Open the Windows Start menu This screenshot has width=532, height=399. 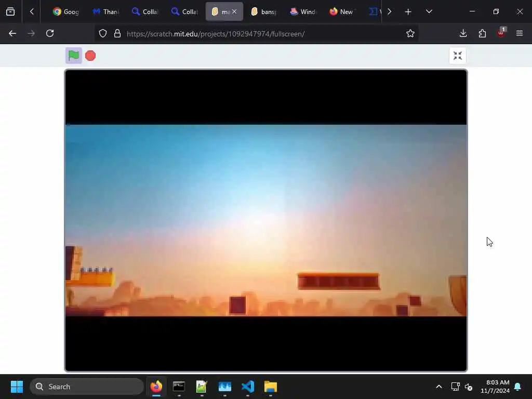tap(17, 387)
